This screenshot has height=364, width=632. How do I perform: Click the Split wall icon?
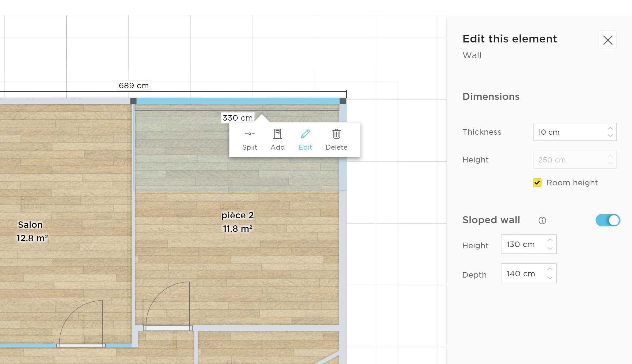[x=249, y=134]
